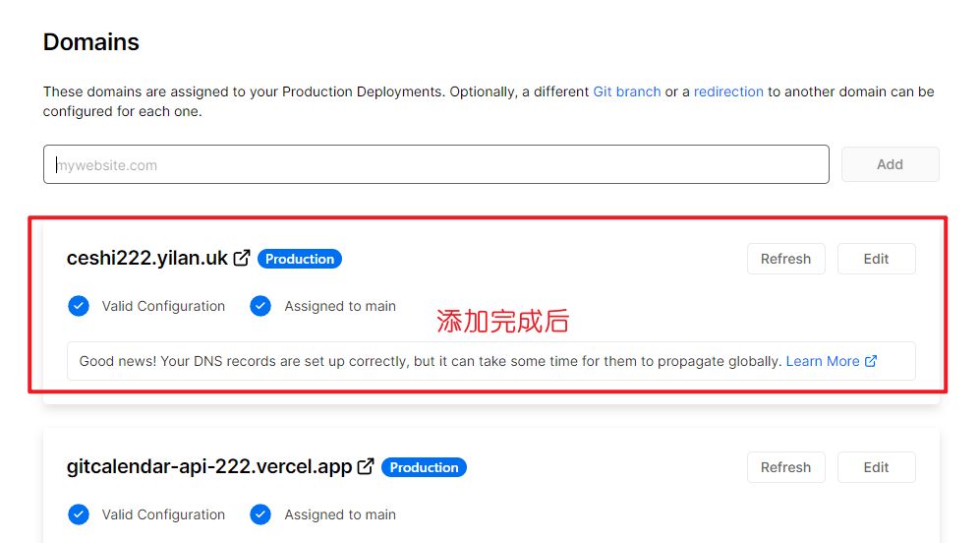The image size is (980, 543).
Task: Open the Learn More link
Action: (x=823, y=361)
